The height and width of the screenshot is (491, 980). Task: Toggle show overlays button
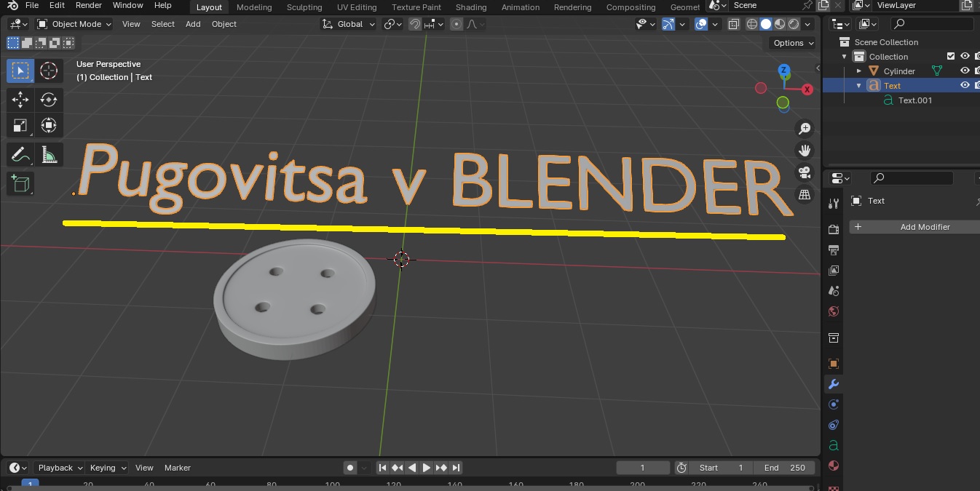701,24
